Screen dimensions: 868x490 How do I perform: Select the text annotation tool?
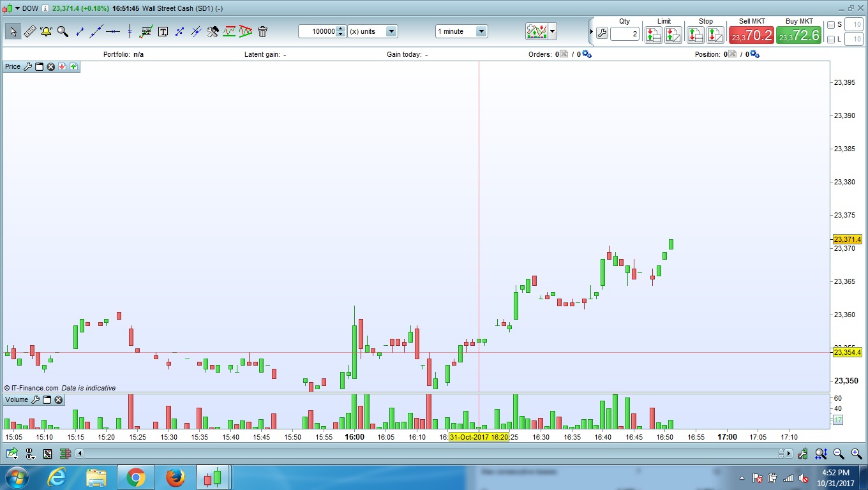pyautogui.click(x=163, y=31)
